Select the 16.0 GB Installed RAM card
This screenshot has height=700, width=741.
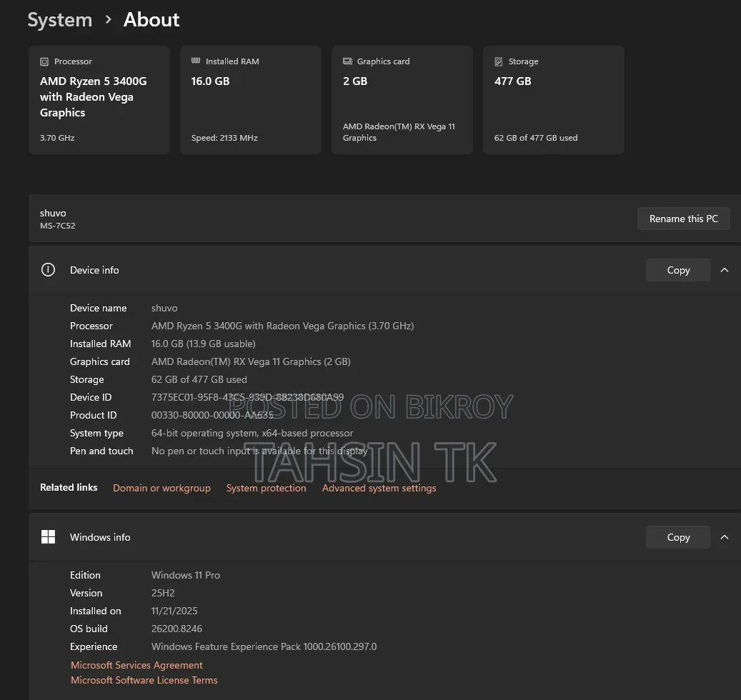point(251,100)
